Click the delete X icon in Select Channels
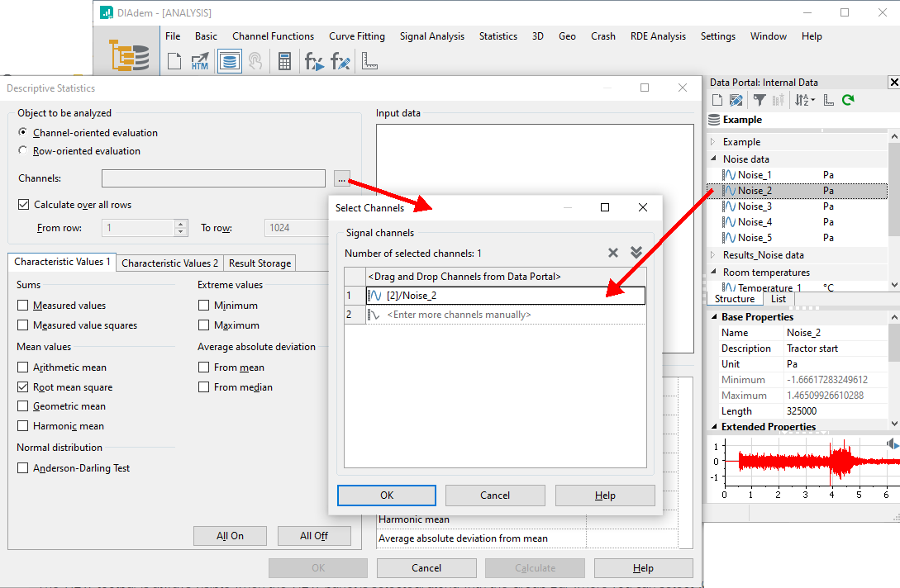900x588 pixels. pos(613,253)
